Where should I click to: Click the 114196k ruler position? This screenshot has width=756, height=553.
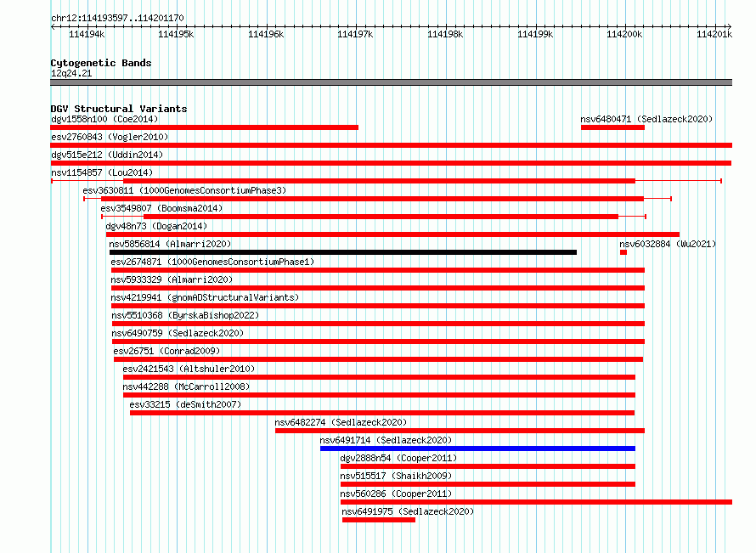(266, 34)
